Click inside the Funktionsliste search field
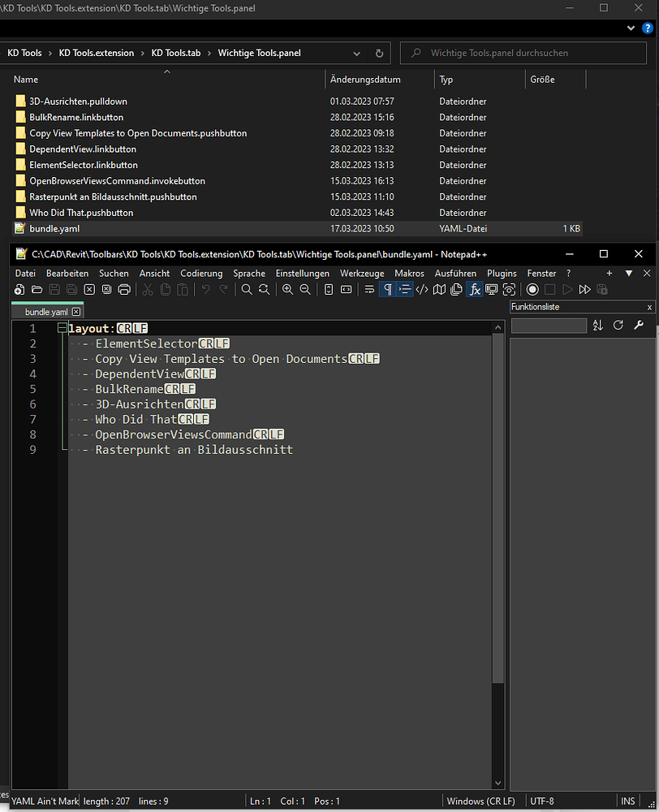 point(549,325)
